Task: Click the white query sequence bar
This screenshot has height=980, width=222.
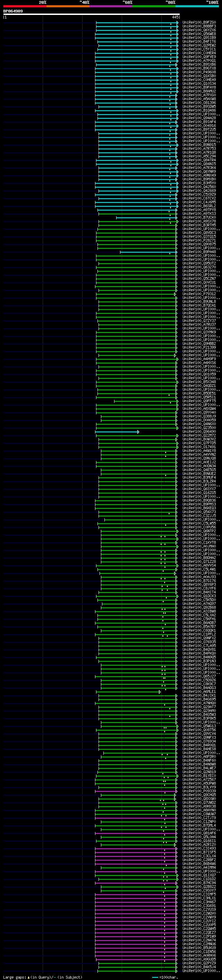Action: [92, 14]
